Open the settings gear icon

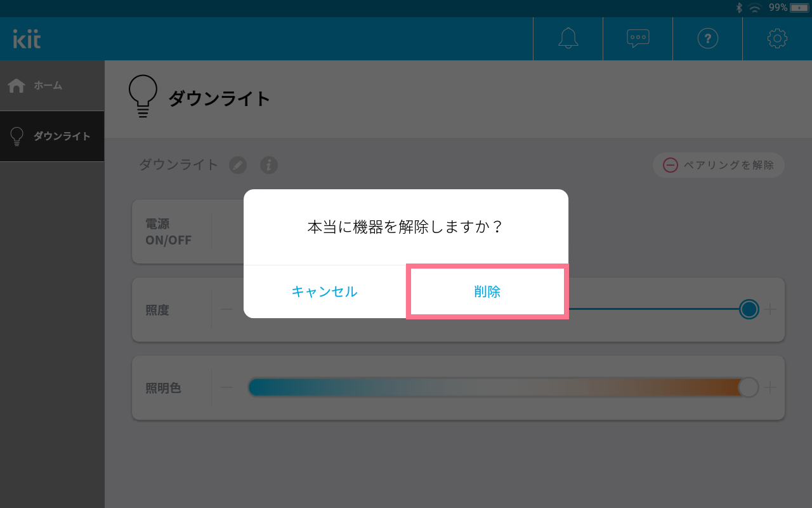coord(777,39)
